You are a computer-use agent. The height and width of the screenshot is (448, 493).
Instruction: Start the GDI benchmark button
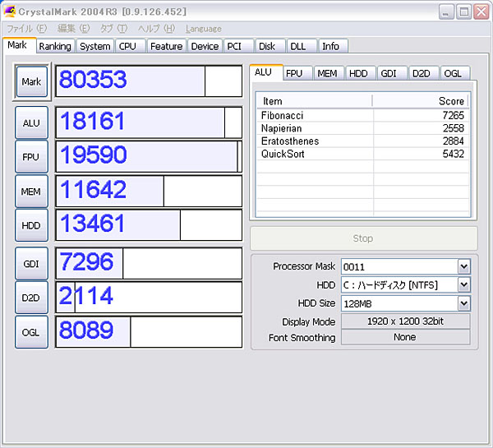coord(31,264)
